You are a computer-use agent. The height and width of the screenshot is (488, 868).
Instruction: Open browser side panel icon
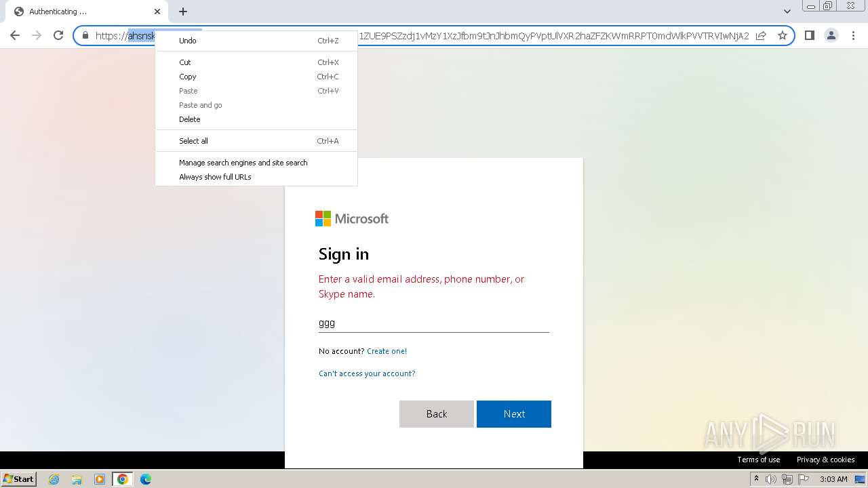(x=809, y=36)
